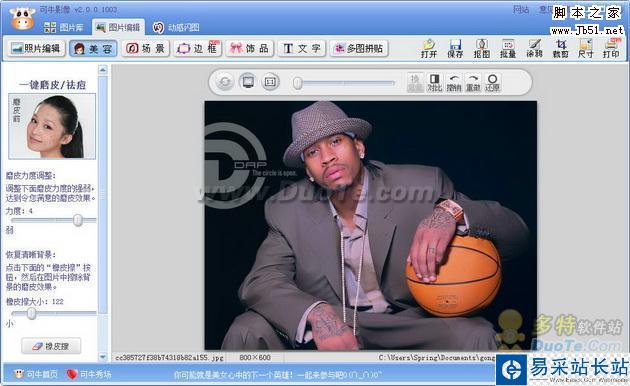Click the 磨皮前 sample portrait thumbnail
This screenshot has height=386, width=630.
(x=52, y=126)
